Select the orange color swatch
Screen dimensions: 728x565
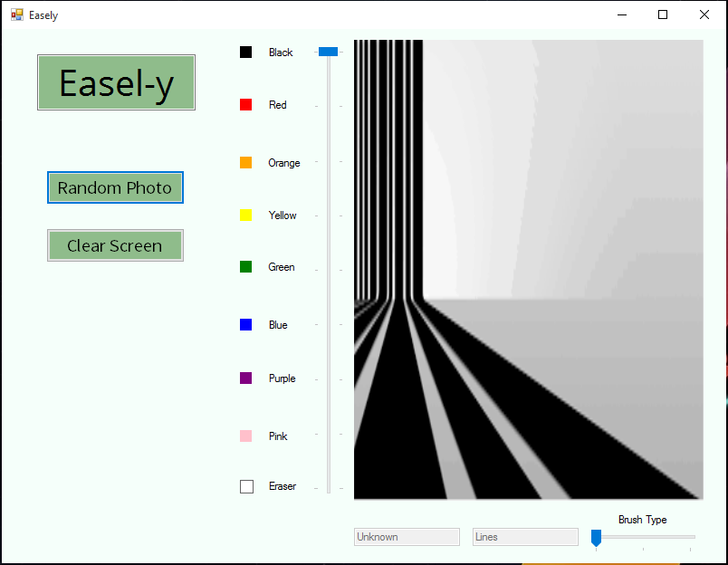pyautogui.click(x=245, y=162)
